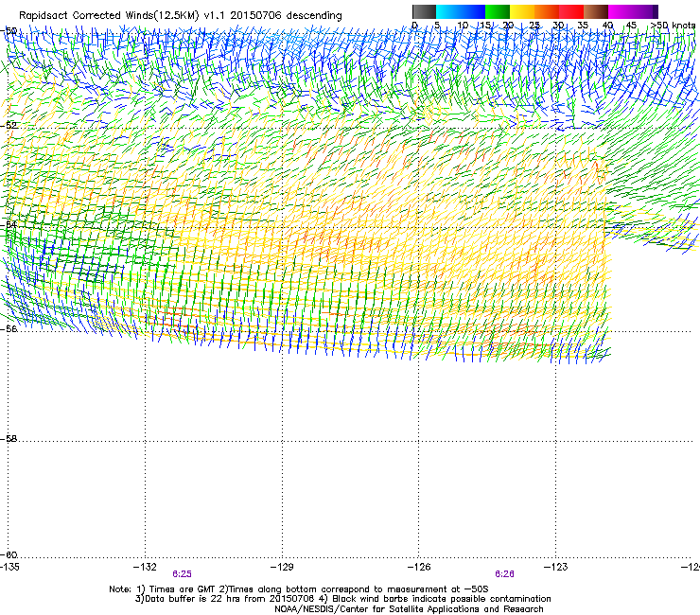
Task: Click the '20150706 descending' text in title
Action: 287,15
